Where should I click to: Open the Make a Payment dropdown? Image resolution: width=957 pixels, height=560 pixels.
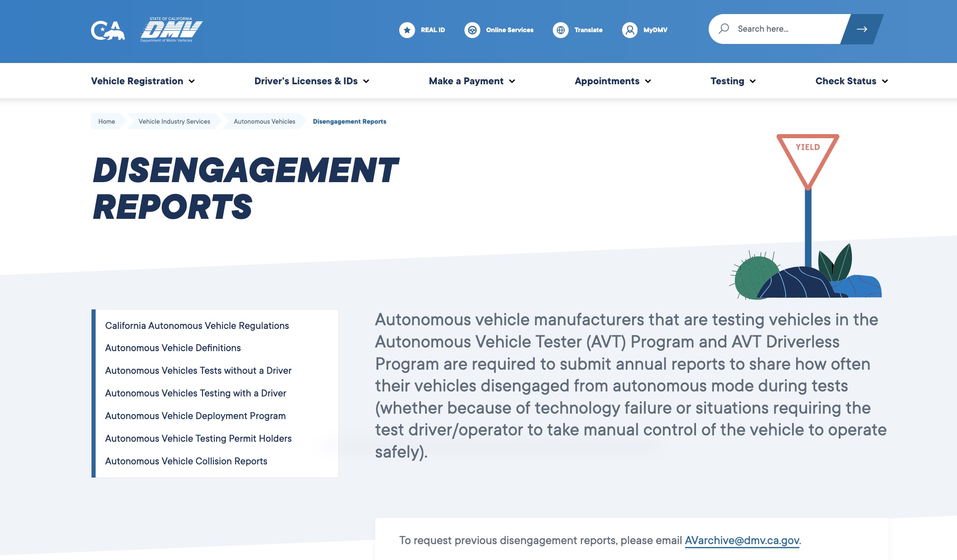click(472, 81)
